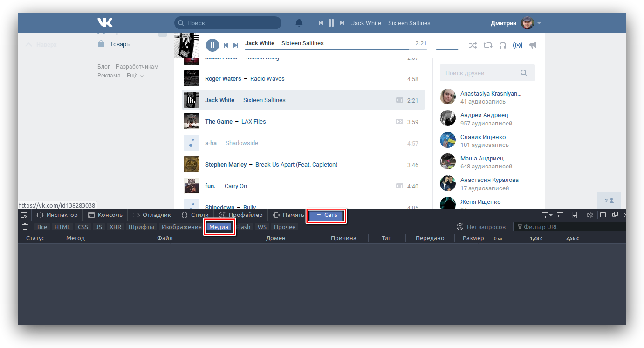Seek within the track progress bar
This screenshot has height=348, width=644.
click(336, 49)
